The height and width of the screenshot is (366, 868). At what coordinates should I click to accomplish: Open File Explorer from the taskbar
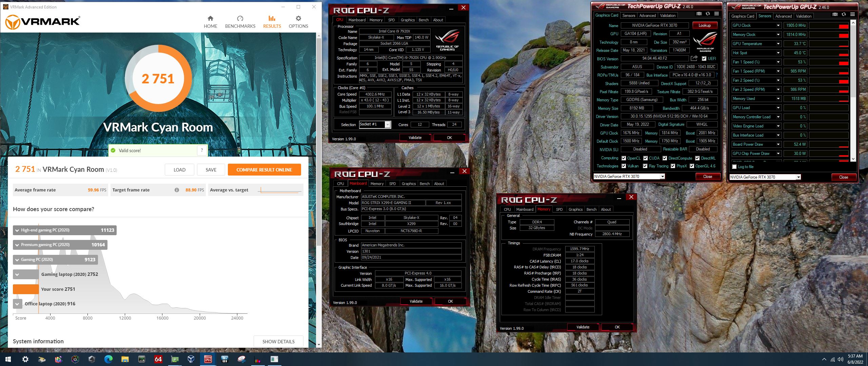(125, 359)
